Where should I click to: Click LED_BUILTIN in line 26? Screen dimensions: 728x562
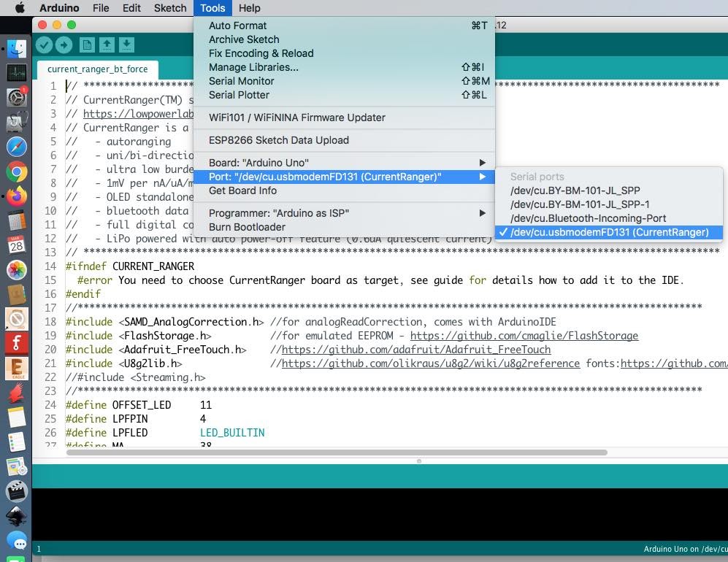(232, 433)
